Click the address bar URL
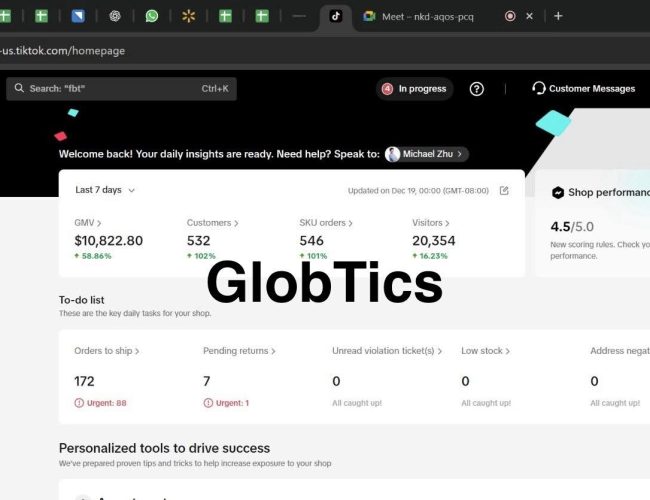The image size is (650, 500). coord(63,51)
